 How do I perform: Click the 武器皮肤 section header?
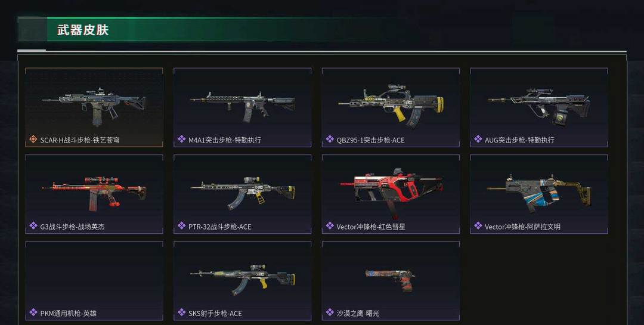pyautogui.click(x=82, y=30)
